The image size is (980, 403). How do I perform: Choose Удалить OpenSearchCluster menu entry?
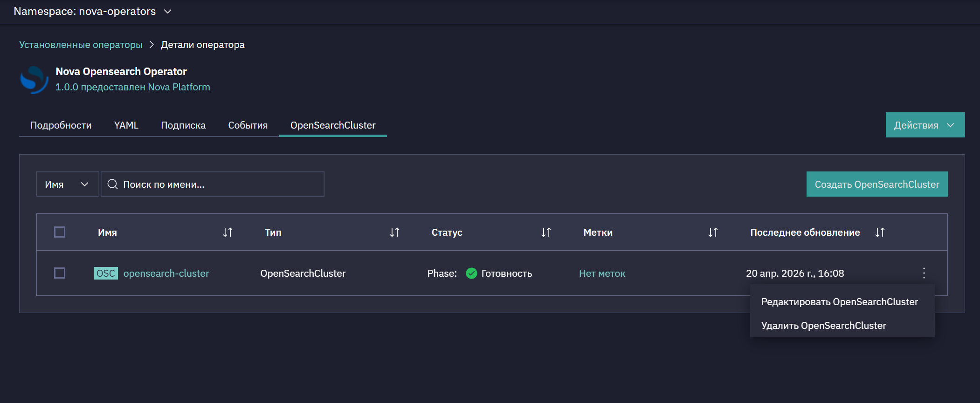(x=842, y=326)
